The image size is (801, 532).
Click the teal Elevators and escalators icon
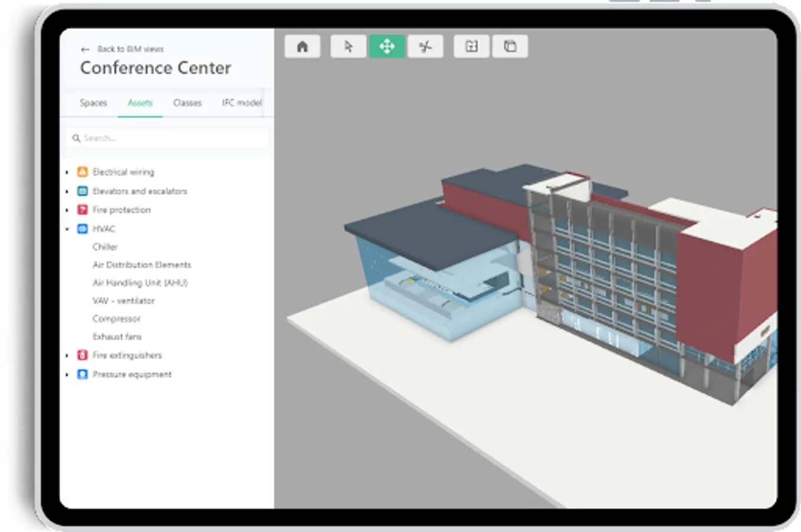[x=83, y=191]
